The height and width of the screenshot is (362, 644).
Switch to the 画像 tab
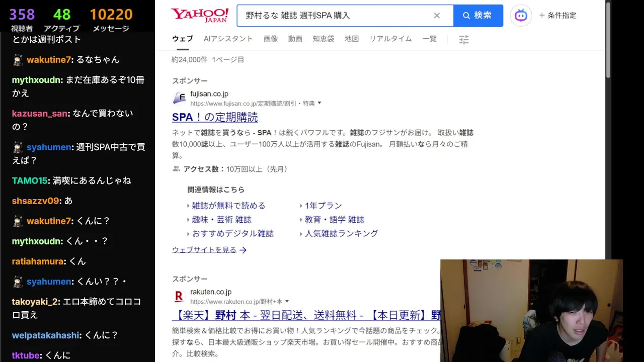coord(271,39)
